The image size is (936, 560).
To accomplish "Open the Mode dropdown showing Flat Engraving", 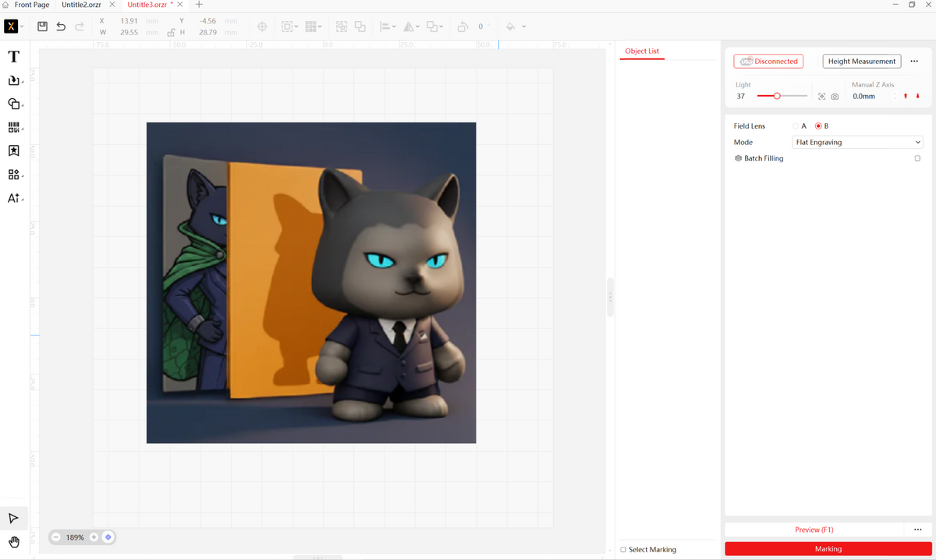I will click(x=857, y=143).
